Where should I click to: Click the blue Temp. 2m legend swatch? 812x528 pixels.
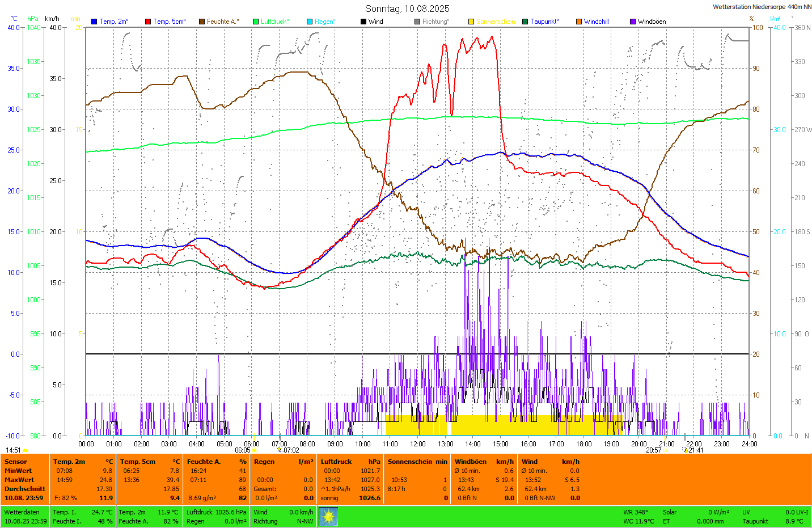pos(94,22)
